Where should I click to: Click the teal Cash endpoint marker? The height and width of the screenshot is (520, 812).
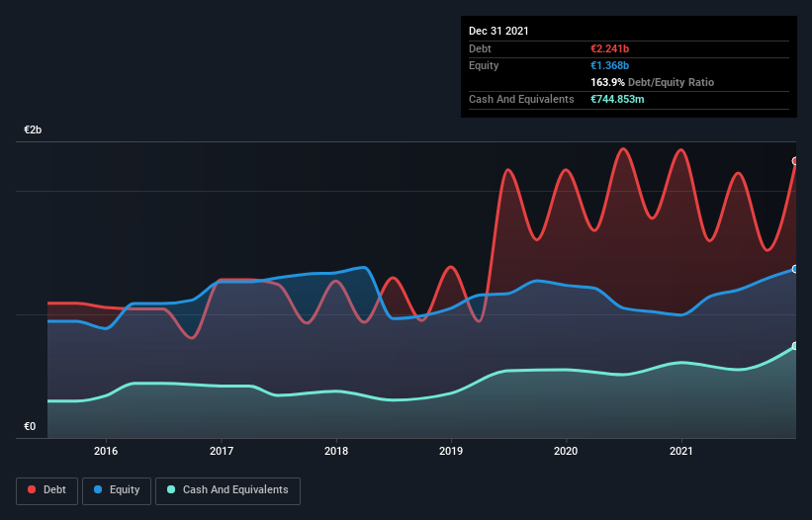click(795, 346)
